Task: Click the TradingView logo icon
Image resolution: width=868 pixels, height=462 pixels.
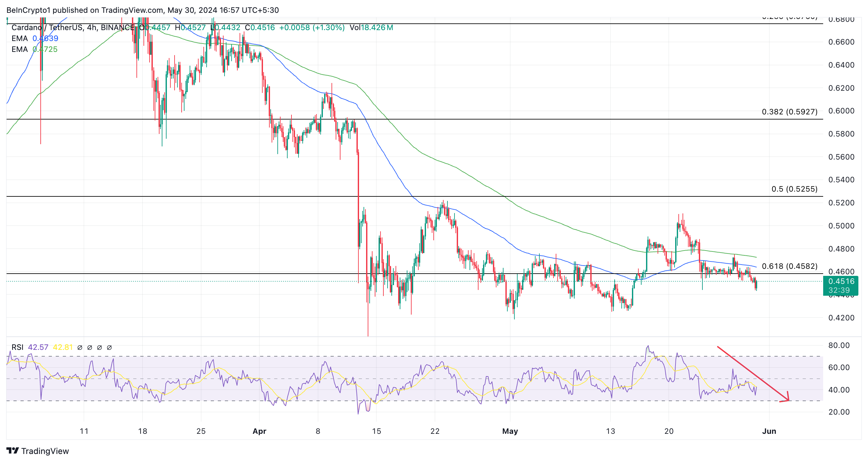Action: click(x=13, y=450)
